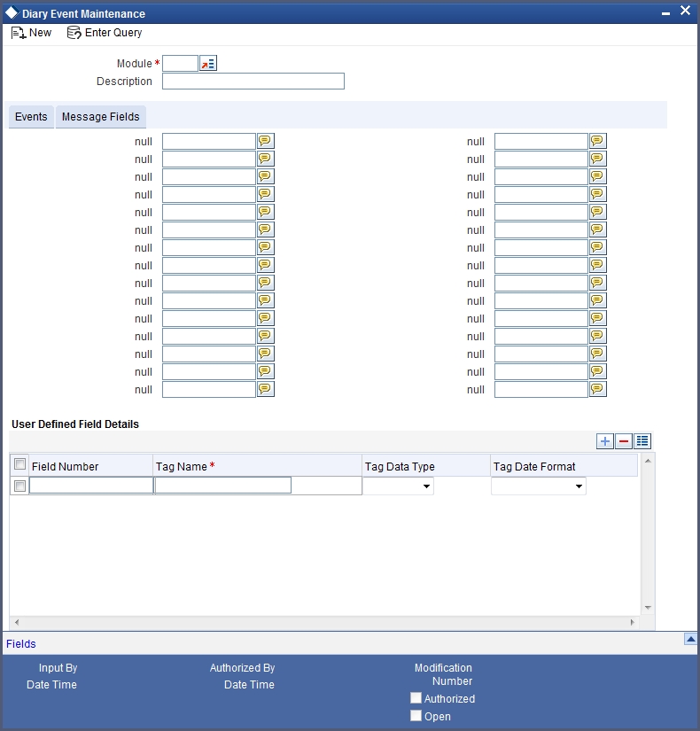Click the Fields link at the bottom
The image size is (700, 731).
pos(21,644)
